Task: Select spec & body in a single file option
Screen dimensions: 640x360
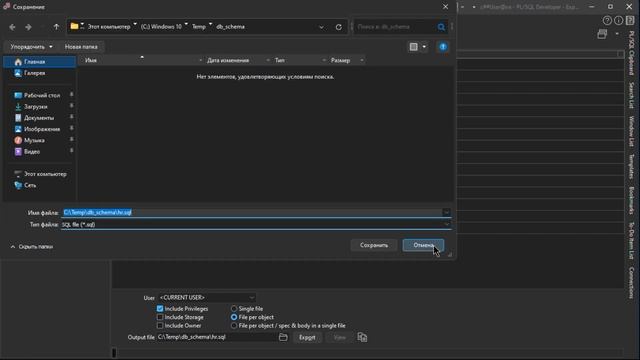Action: click(234, 326)
